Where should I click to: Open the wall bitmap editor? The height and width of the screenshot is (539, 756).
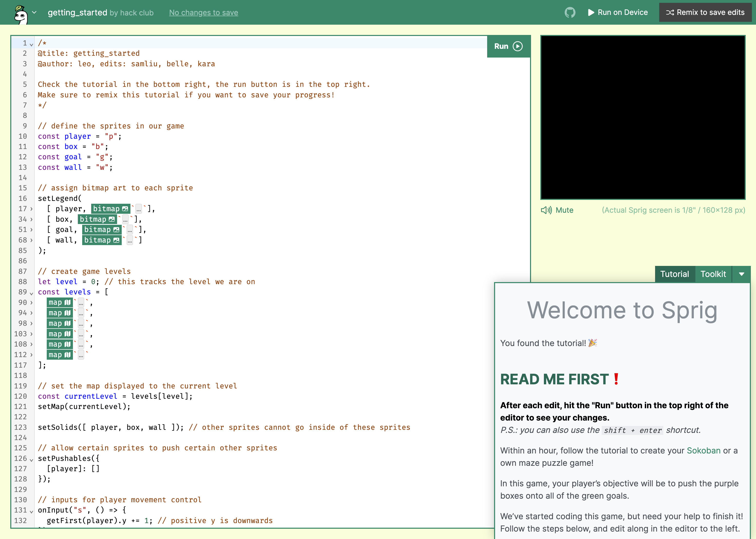(x=101, y=240)
